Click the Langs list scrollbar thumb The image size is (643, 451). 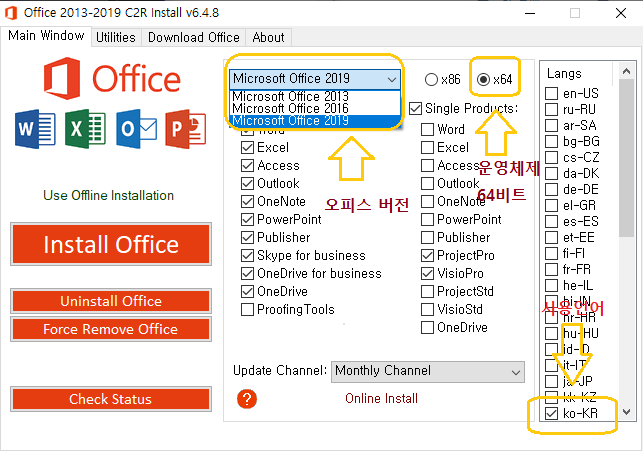626,158
